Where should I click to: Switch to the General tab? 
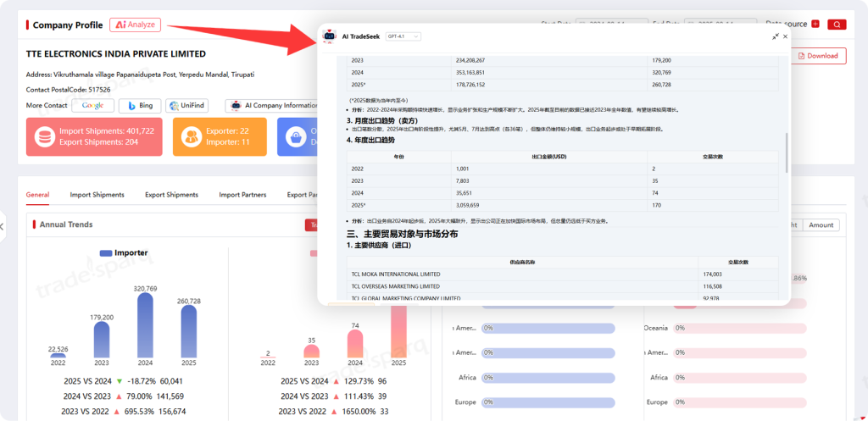(x=37, y=195)
